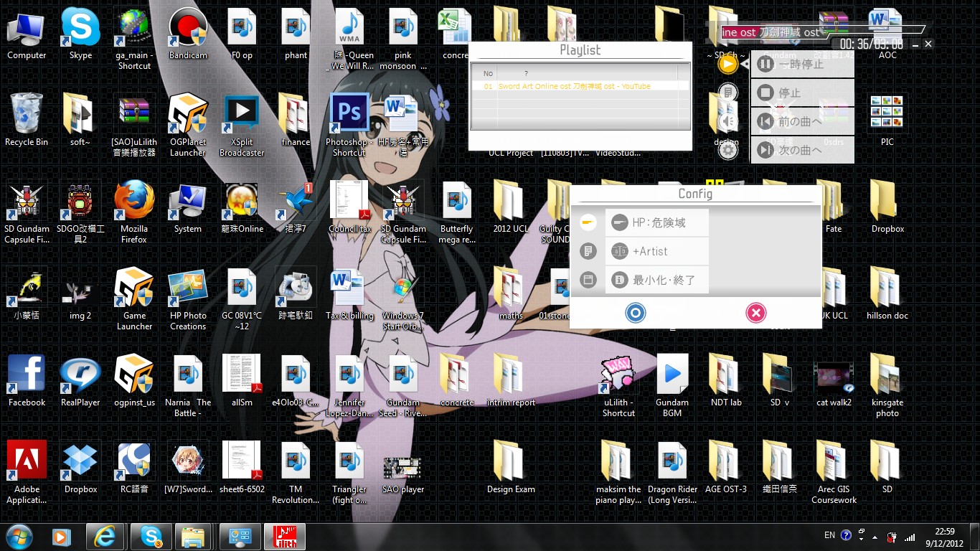Screen dimensions: 980x551
Task: Select the Arec GIS Coursework folder
Action: click(834, 474)
